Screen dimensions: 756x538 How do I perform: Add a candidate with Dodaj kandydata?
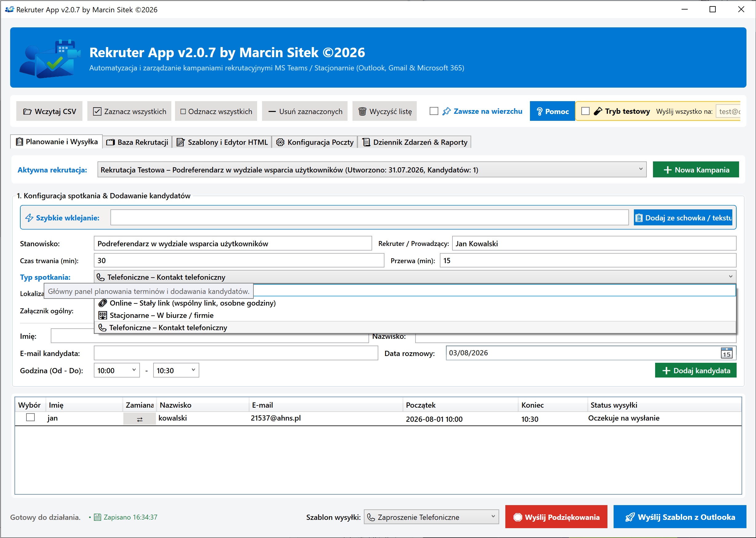[695, 370]
